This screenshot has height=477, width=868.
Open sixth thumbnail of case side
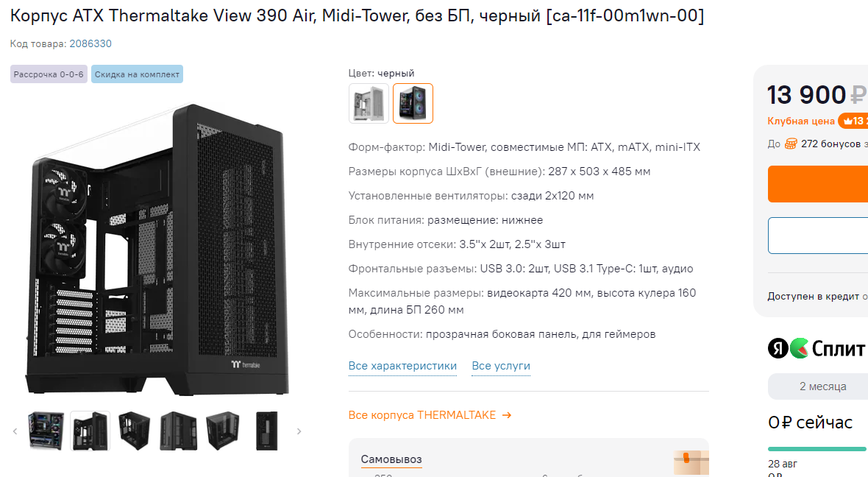tap(266, 431)
